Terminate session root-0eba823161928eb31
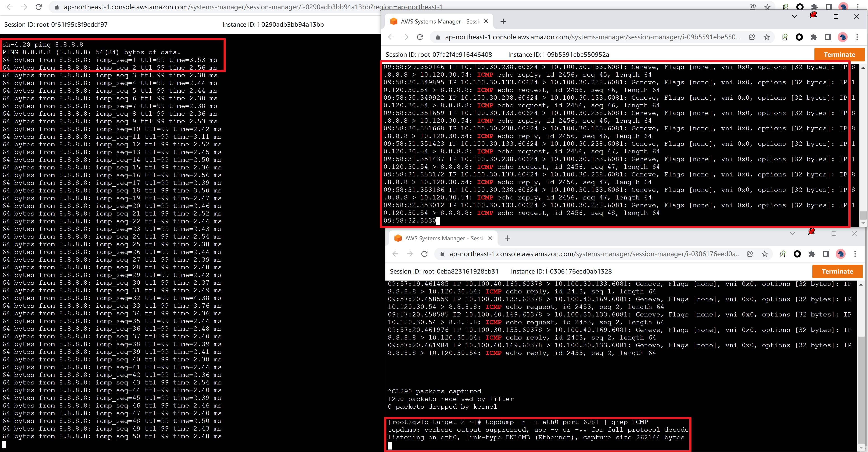 [x=837, y=272]
